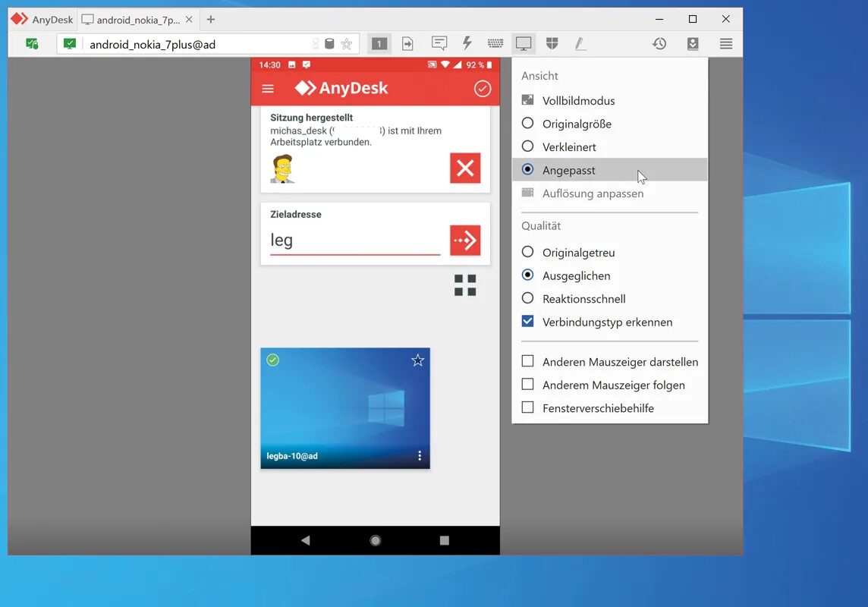Click the checkmark circle in phone header
The width and height of the screenshot is (868, 607).
482,89
